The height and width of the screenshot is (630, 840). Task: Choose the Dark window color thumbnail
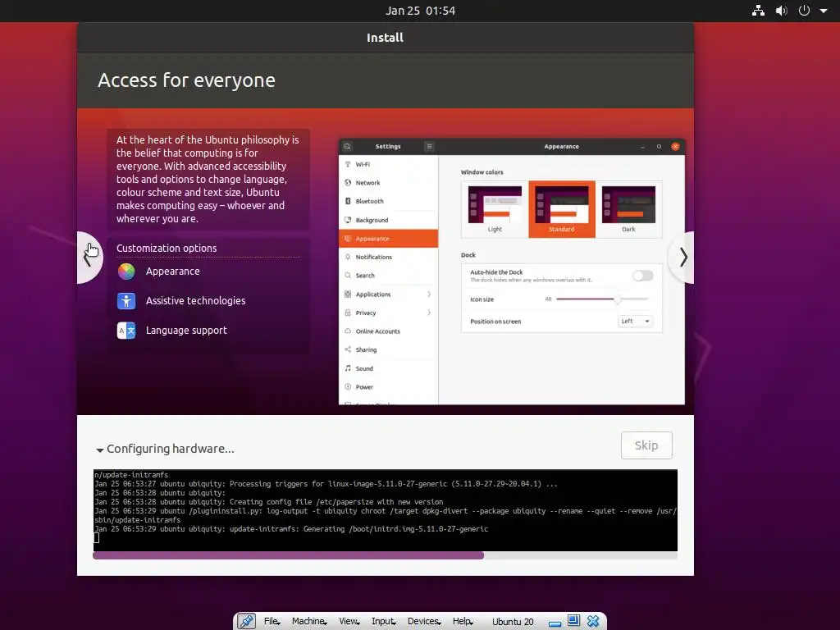click(628, 209)
